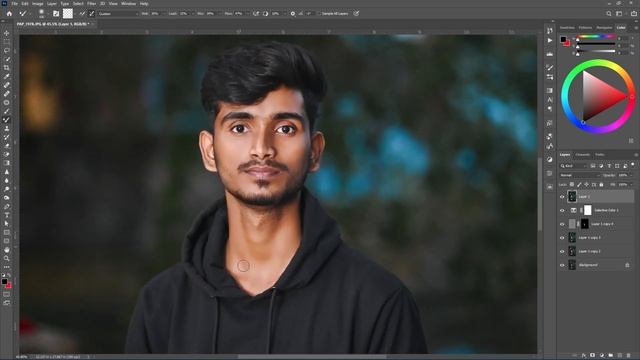Screen dimensions: 640x360
Task: Select the Selective Color 1 layer name
Action: click(x=606, y=210)
